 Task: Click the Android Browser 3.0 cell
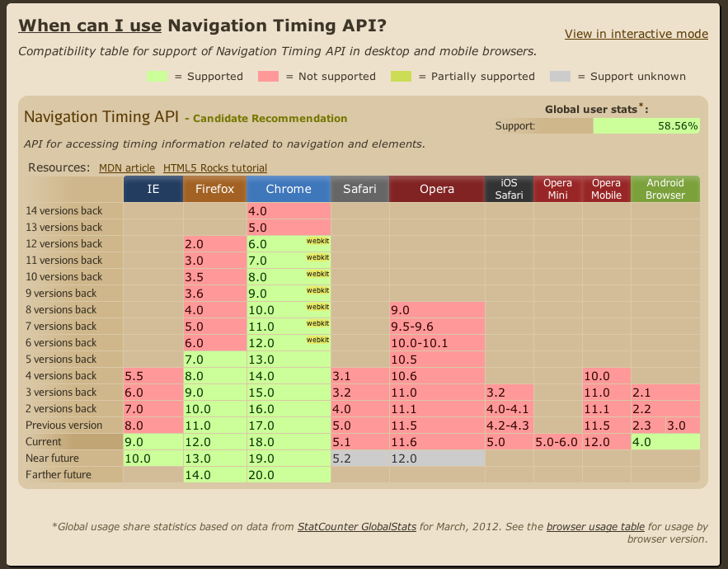point(683,425)
